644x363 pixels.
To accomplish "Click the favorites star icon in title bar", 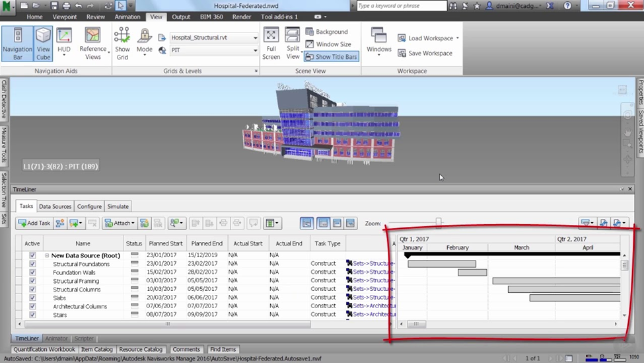I will (x=477, y=6).
